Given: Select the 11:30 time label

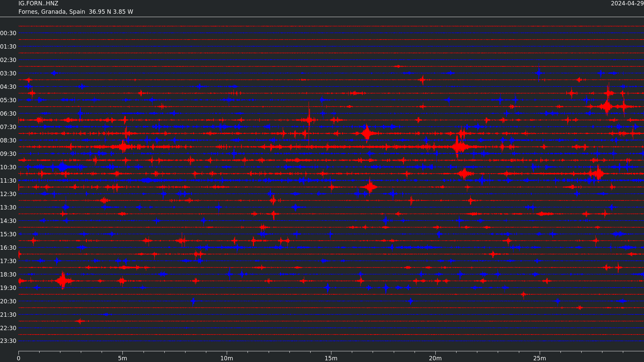Looking at the screenshot, I should tap(8, 181).
